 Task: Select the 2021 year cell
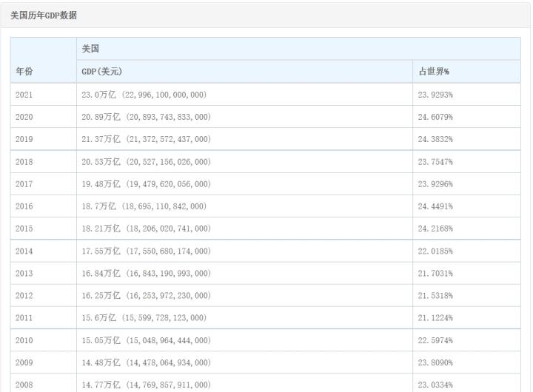point(24,95)
